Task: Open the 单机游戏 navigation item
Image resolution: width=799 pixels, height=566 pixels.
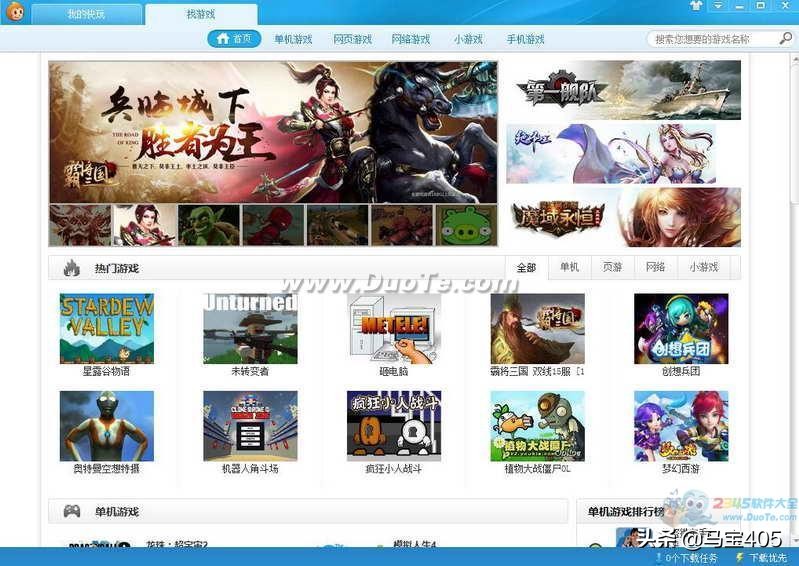Action: (x=293, y=39)
